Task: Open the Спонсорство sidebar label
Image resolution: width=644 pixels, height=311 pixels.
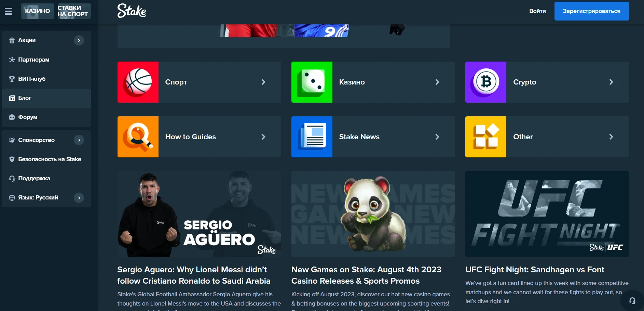Action: (x=36, y=140)
